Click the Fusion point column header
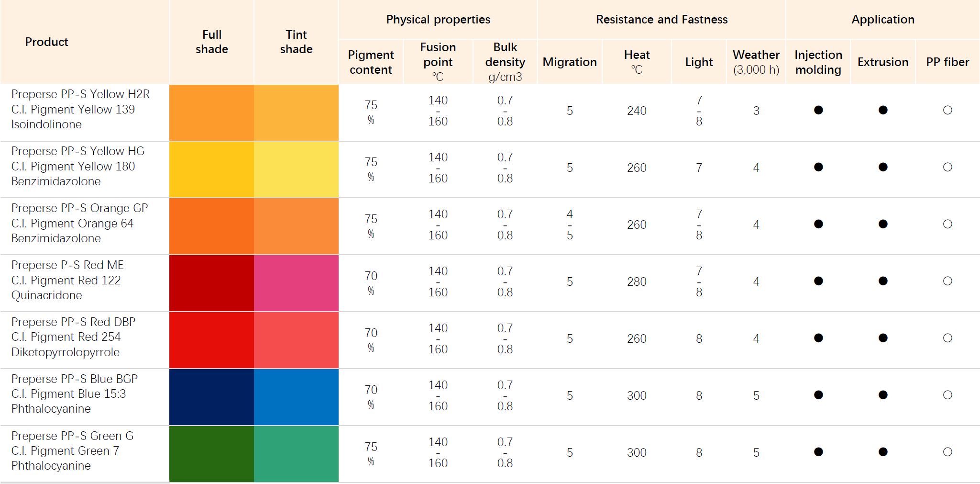 point(438,62)
